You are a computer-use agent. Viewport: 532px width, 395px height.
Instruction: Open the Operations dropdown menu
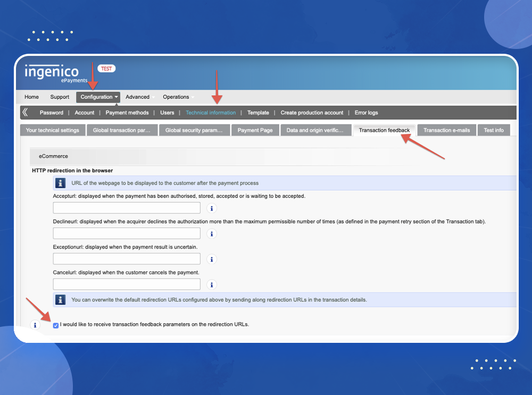(x=176, y=97)
